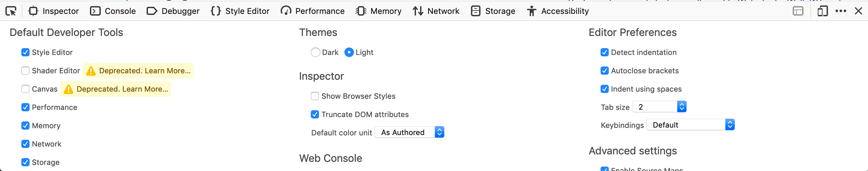Disable Autoclose brackets option
Viewport: 868px width, 171px height.
point(604,71)
